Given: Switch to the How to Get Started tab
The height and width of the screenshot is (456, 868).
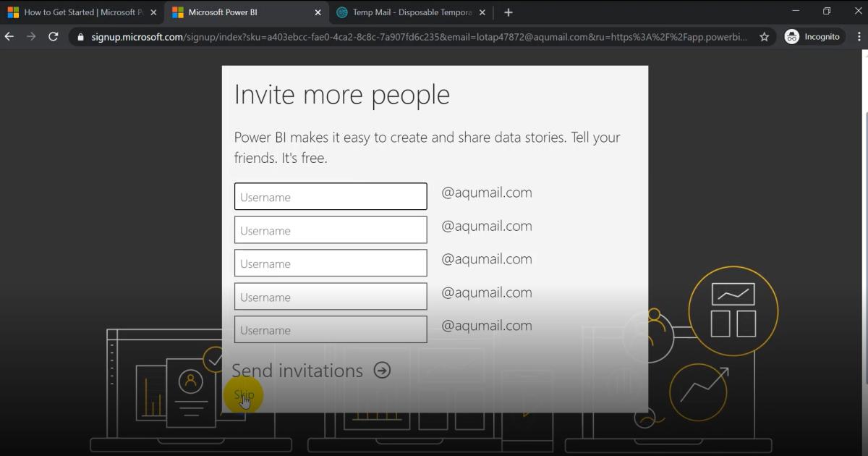Looking at the screenshot, I should point(80,12).
